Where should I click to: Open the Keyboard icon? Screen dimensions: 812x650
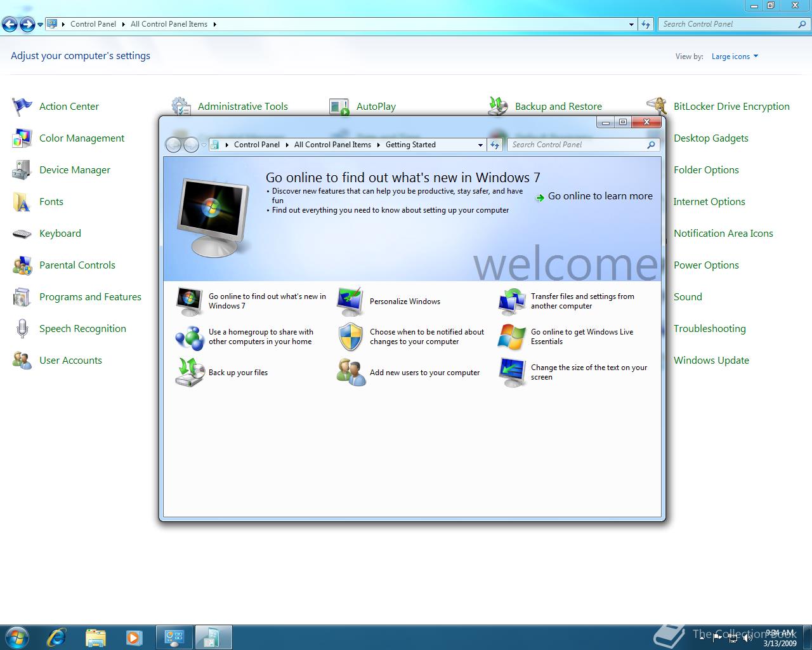[x=22, y=234]
